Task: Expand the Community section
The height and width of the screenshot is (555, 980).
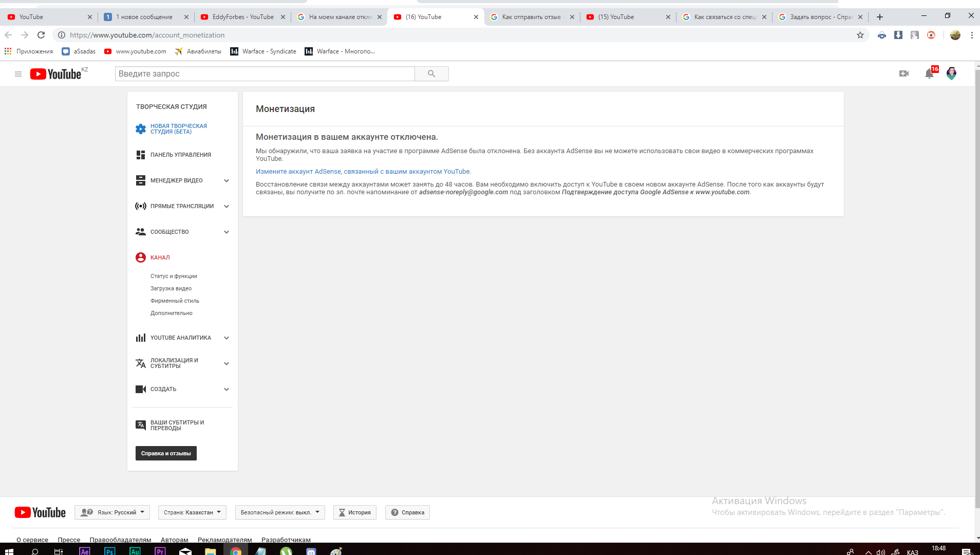Action: 227,232
